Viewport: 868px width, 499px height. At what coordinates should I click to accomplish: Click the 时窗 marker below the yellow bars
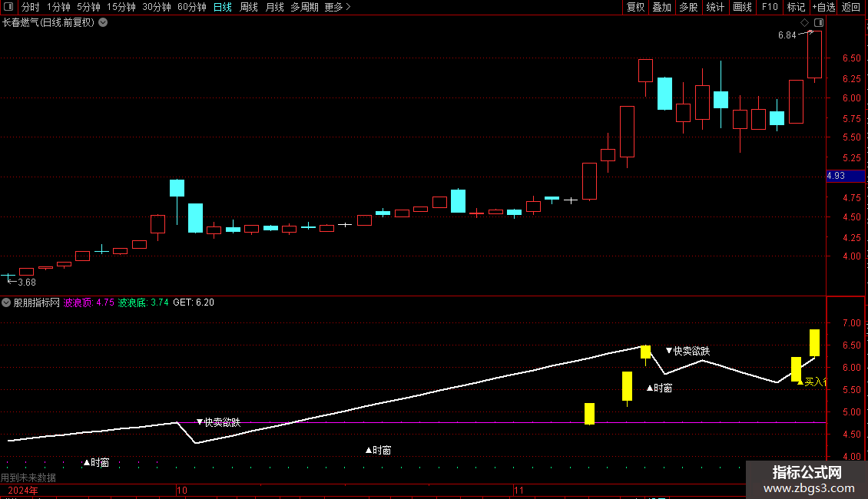pos(659,388)
